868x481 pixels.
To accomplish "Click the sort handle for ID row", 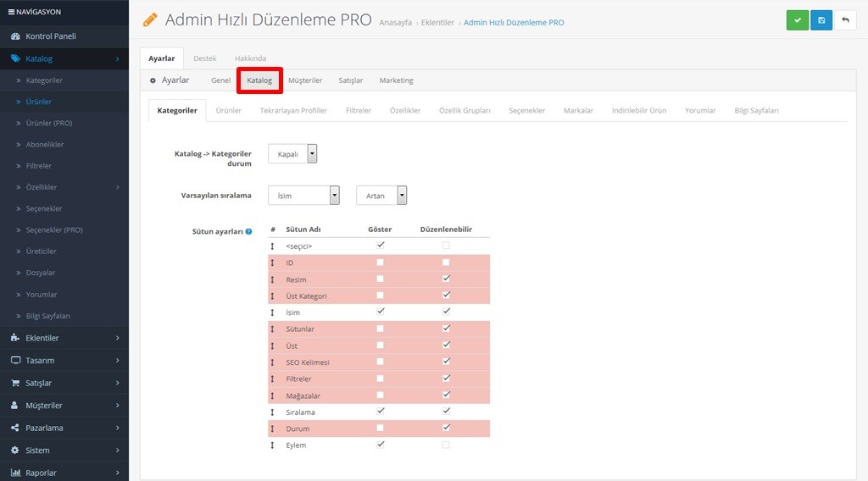I will pyautogui.click(x=272, y=263).
